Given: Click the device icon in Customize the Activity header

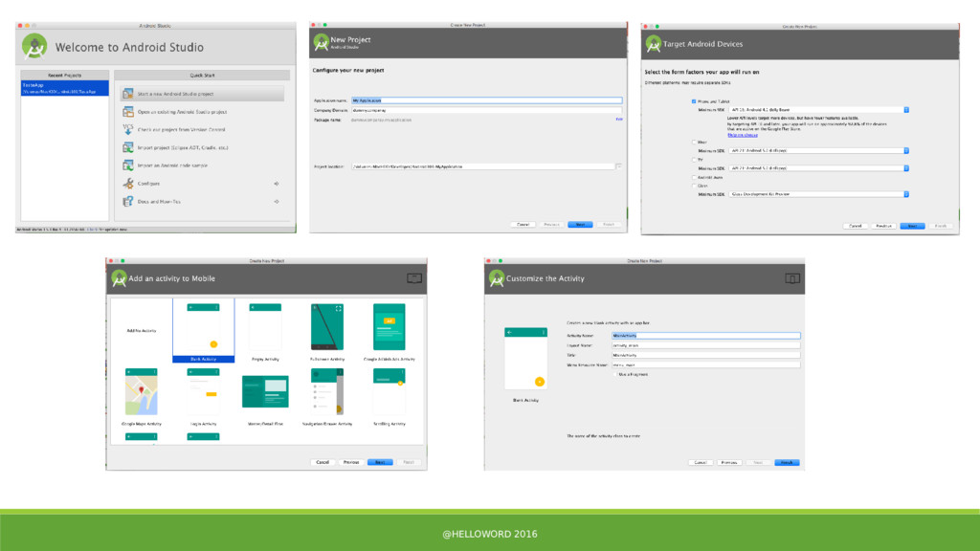Looking at the screenshot, I should [791, 278].
